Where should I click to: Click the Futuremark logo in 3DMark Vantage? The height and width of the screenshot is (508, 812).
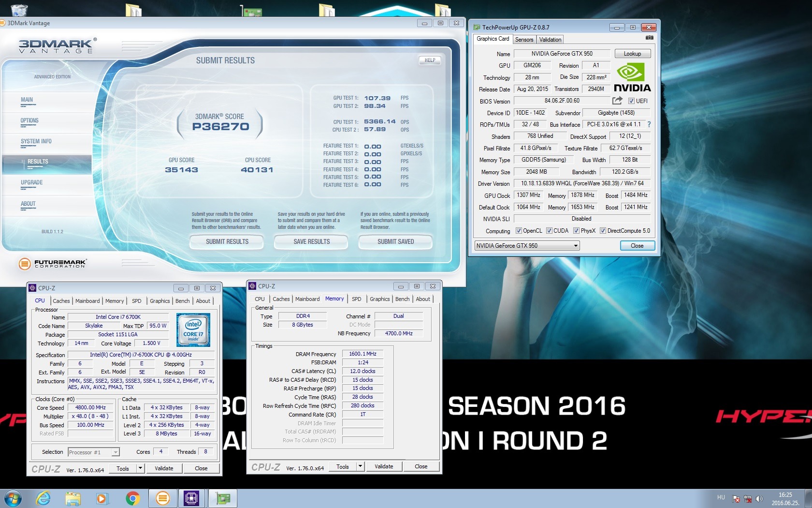[x=52, y=264]
